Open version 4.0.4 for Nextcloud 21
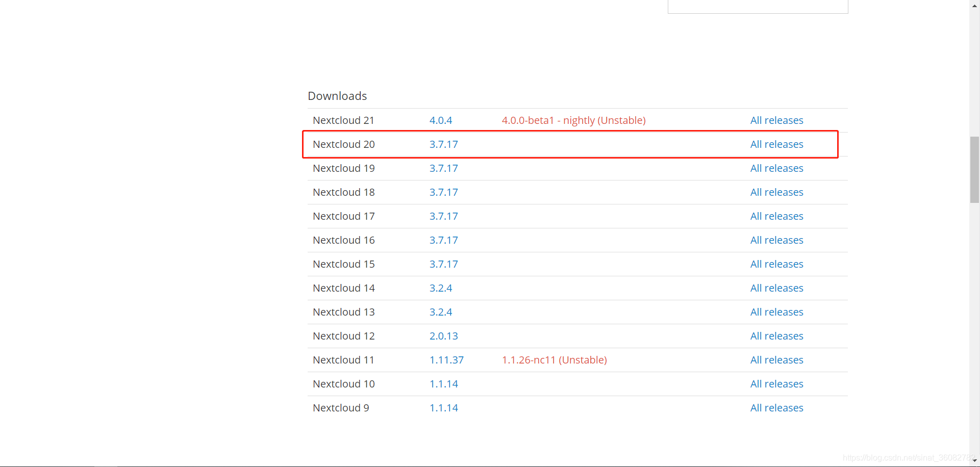Viewport: 980px width, 467px height. [x=441, y=120]
